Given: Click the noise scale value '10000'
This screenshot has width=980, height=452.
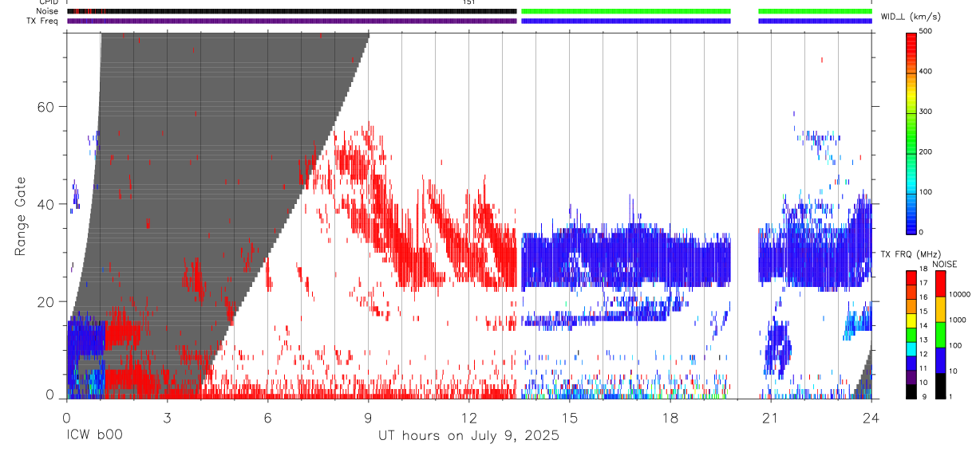Looking at the screenshot, I should tap(959, 294).
